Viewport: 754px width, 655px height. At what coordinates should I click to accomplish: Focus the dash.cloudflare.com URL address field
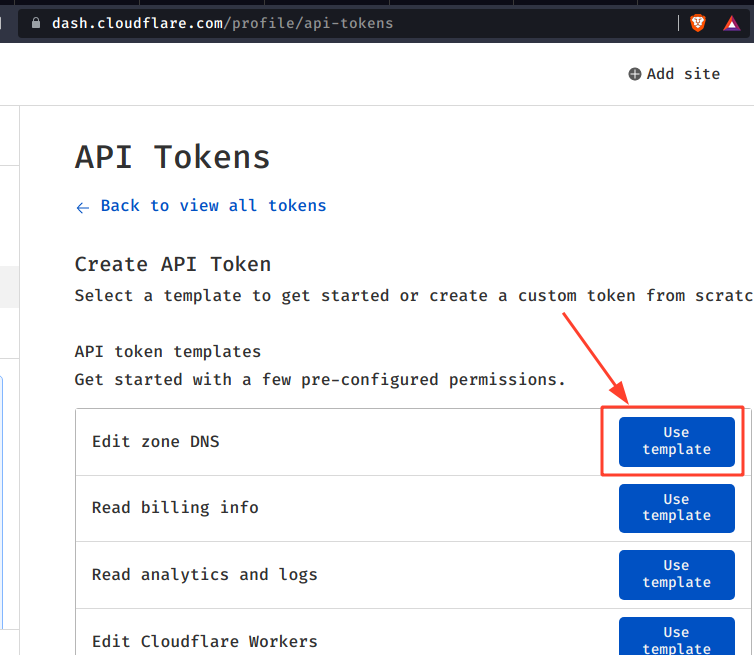300,23
